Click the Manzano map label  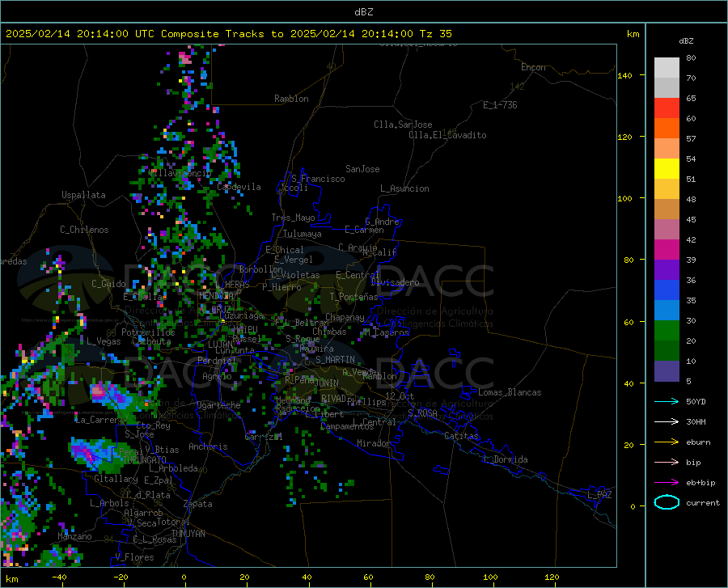74,536
